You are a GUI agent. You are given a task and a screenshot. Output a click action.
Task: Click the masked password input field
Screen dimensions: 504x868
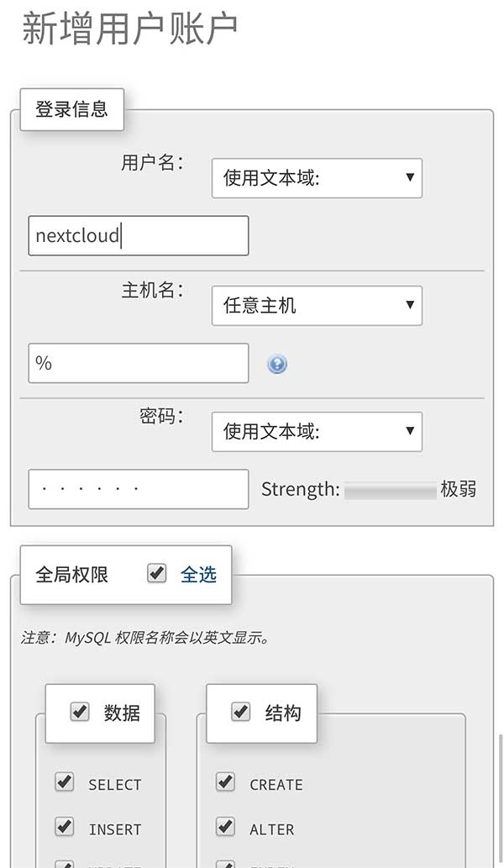coord(137,489)
